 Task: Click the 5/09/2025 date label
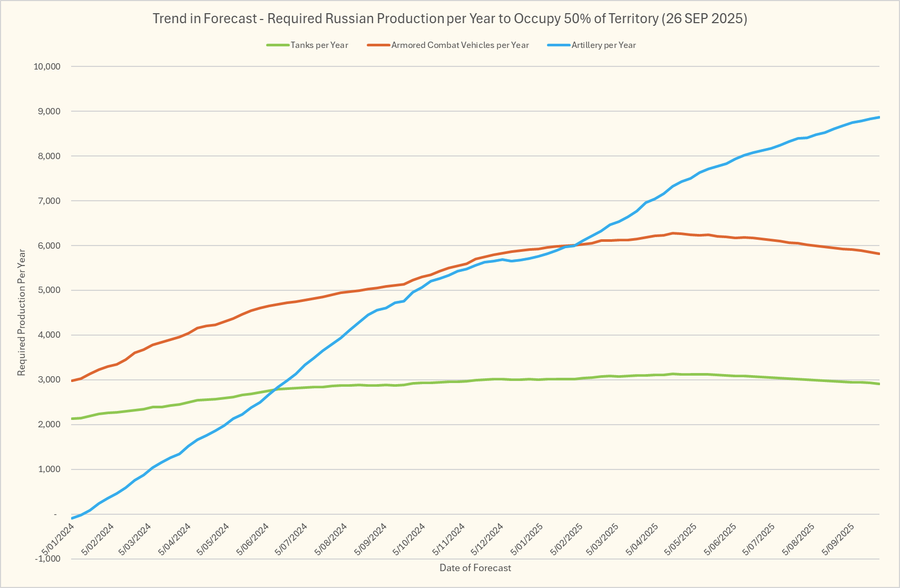pos(839,539)
